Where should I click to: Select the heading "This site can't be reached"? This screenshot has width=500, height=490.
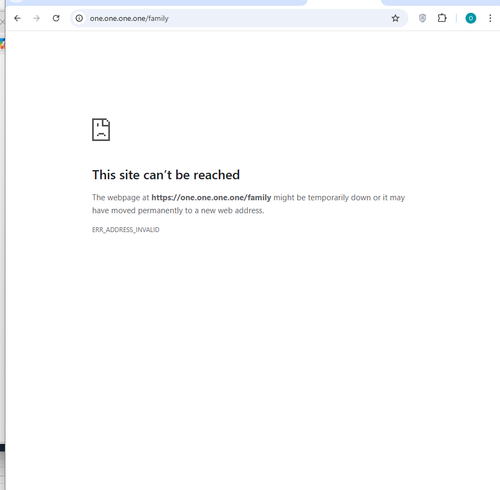point(166,175)
